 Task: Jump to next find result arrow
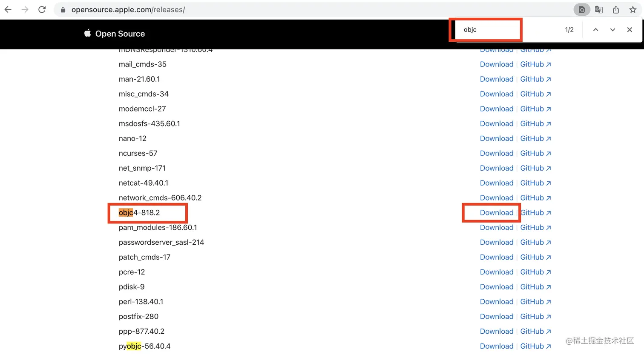point(612,29)
